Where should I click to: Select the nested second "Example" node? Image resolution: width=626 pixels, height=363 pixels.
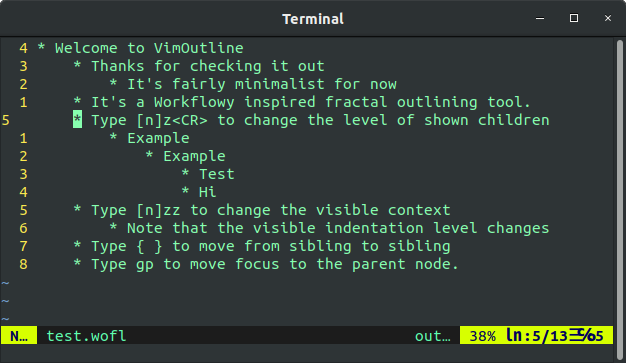point(194,156)
